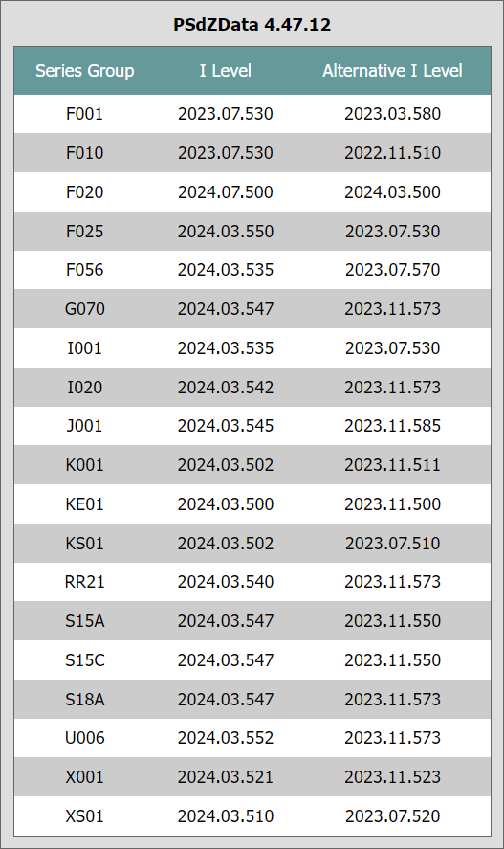504x849 pixels.
Task: Select the U006 row I Level 2024.03.552
Action: pos(226,738)
